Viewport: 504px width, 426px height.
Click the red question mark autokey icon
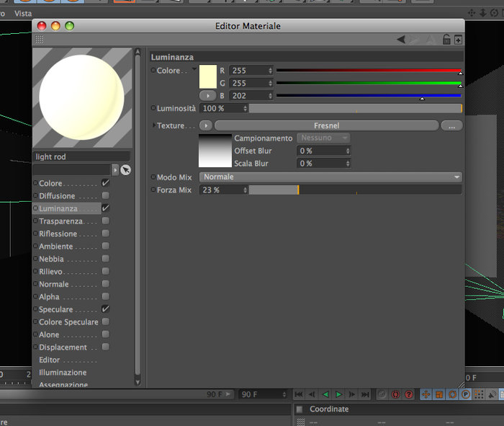coord(409,394)
